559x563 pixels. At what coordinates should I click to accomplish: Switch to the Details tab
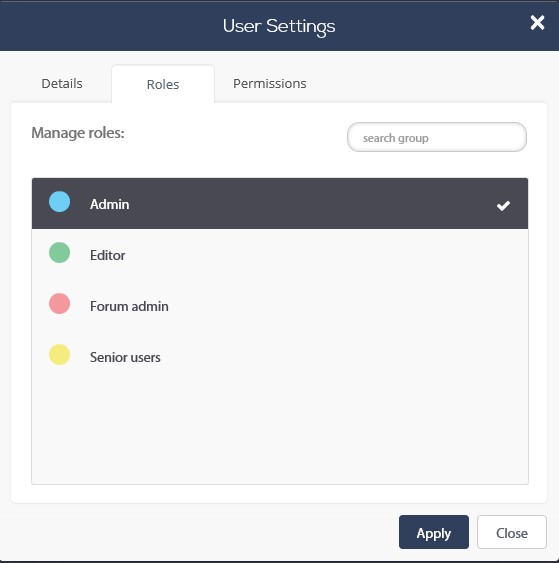pos(62,84)
